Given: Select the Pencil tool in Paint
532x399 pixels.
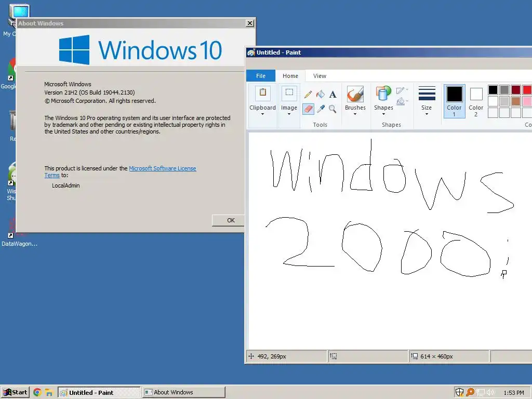Looking at the screenshot, I should pyautogui.click(x=308, y=95).
